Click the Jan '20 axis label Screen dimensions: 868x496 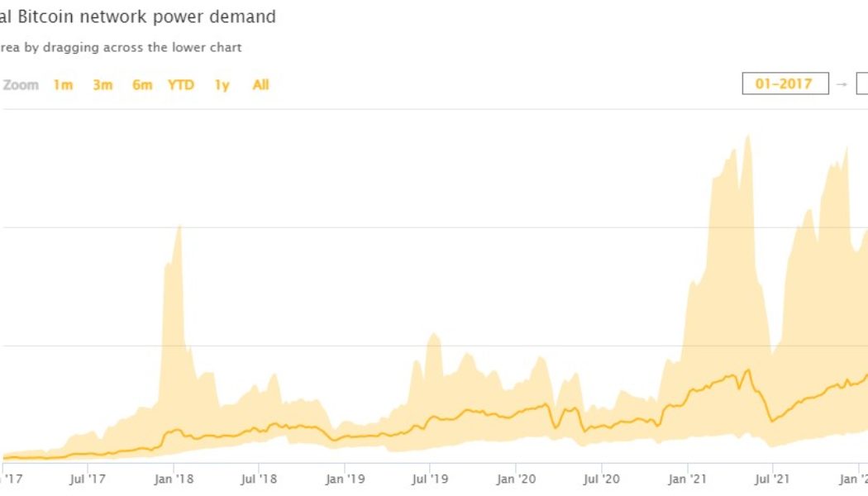(517, 479)
